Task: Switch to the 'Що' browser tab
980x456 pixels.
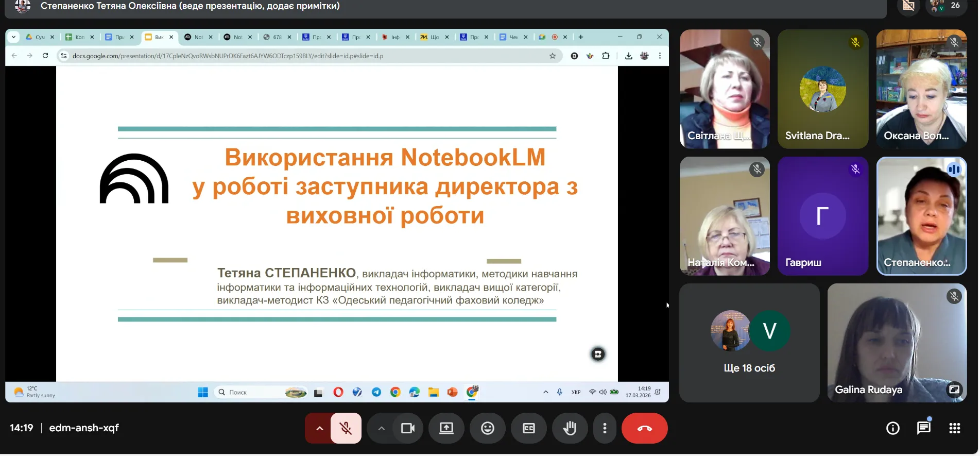Action: click(435, 37)
